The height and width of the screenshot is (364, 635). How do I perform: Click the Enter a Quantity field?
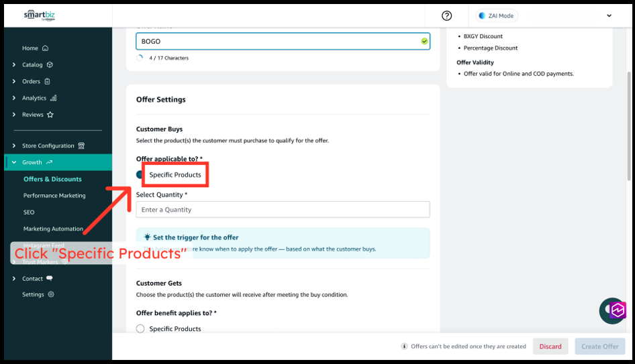pyautogui.click(x=283, y=210)
